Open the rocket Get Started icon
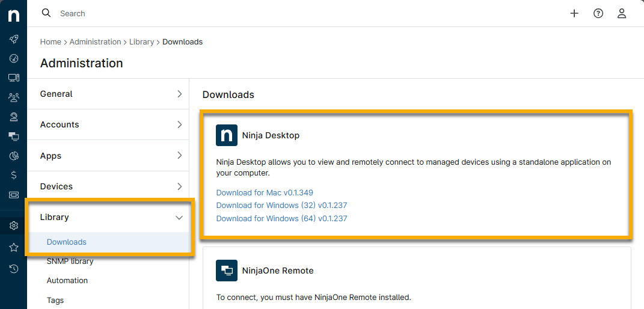 [x=13, y=39]
